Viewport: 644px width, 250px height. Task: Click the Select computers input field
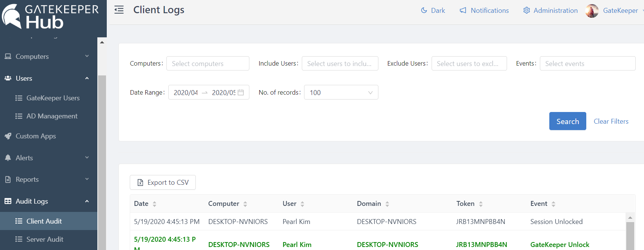[x=207, y=64]
